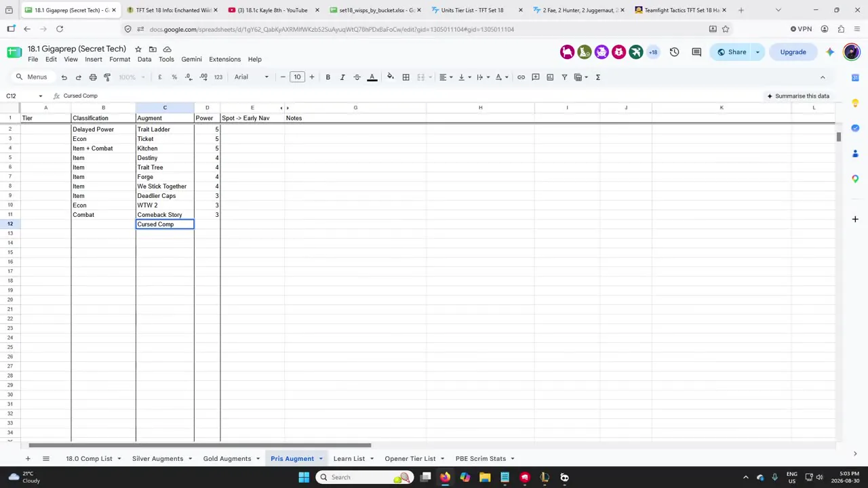Click the taskbar Search box
This screenshot has height=488, width=868.
[x=365, y=477]
